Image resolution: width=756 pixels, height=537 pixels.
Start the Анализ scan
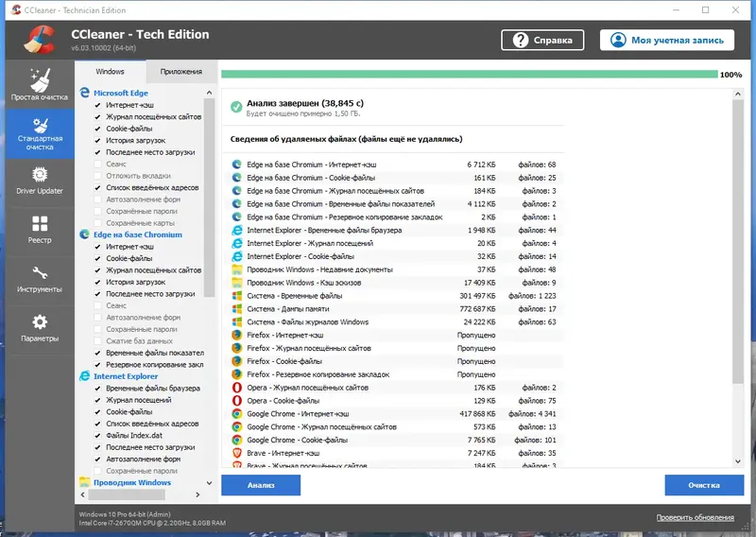(261, 485)
